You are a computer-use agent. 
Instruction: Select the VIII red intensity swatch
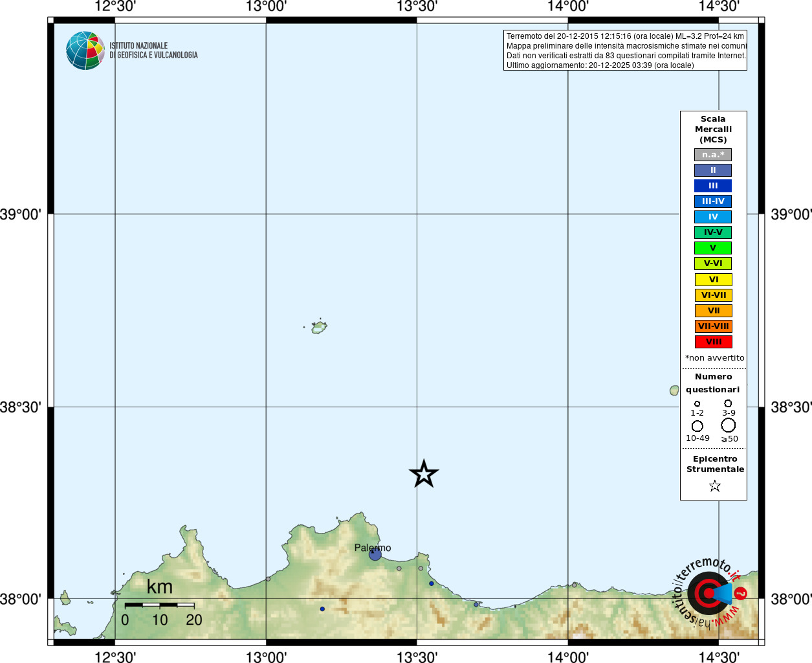(x=714, y=342)
